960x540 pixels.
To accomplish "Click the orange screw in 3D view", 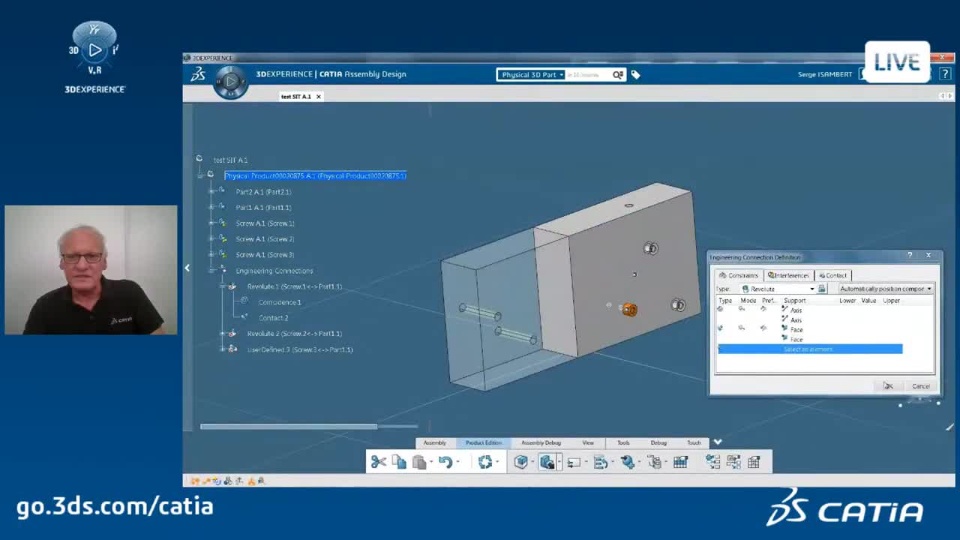I will pyautogui.click(x=629, y=310).
